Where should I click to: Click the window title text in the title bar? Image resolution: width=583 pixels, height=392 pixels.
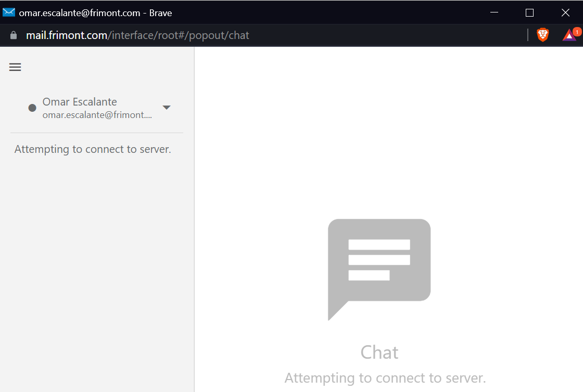tap(95, 13)
